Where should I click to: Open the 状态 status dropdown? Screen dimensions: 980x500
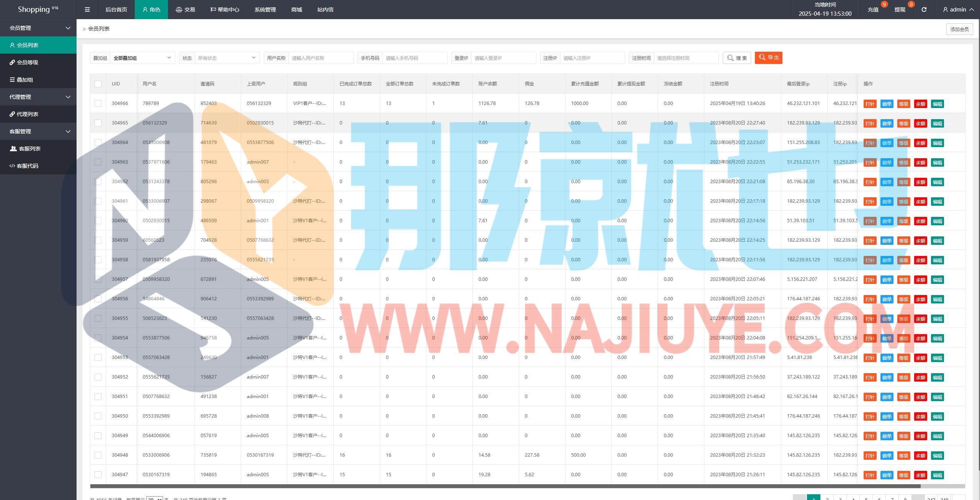click(x=227, y=58)
